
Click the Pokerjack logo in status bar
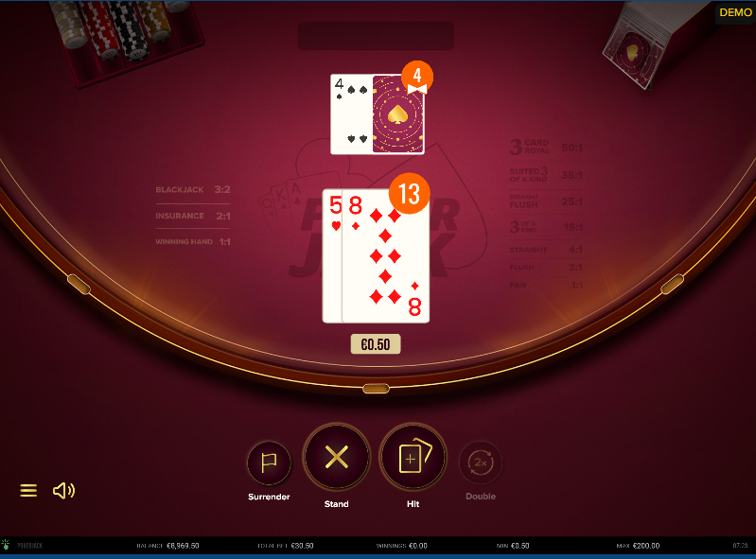pos(23,546)
